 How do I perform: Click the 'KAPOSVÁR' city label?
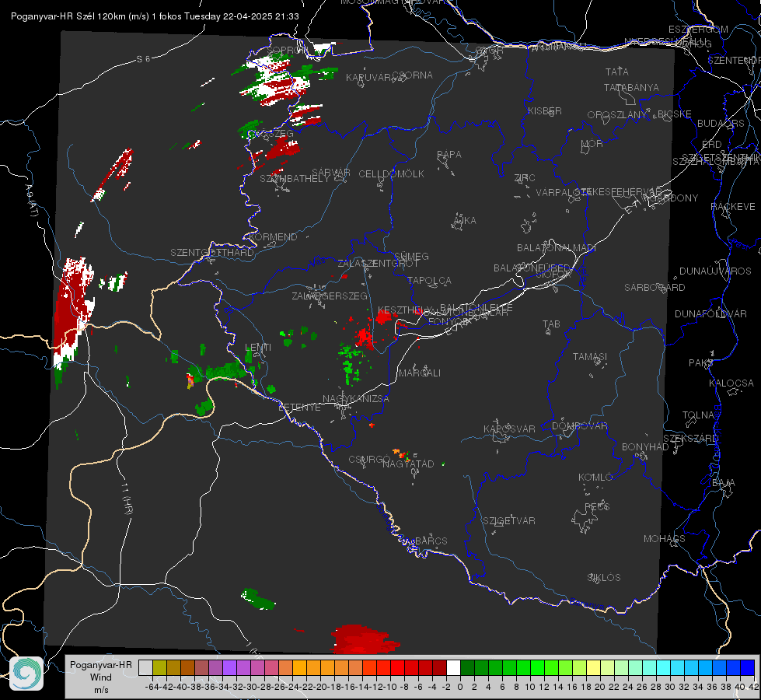509,429
